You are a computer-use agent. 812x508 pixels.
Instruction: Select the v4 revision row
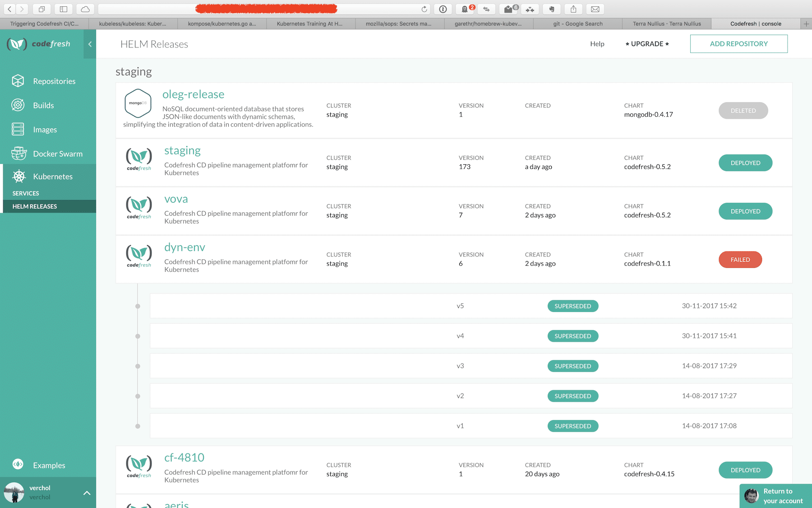tap(471, 336)
